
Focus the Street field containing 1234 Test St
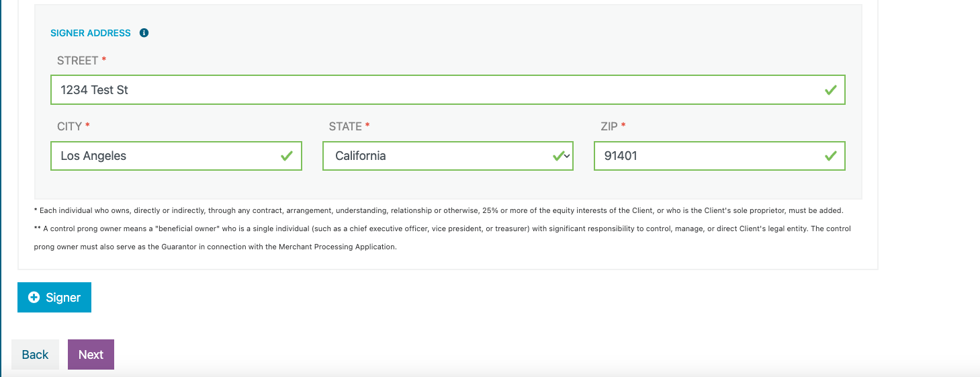pos(448,90)
